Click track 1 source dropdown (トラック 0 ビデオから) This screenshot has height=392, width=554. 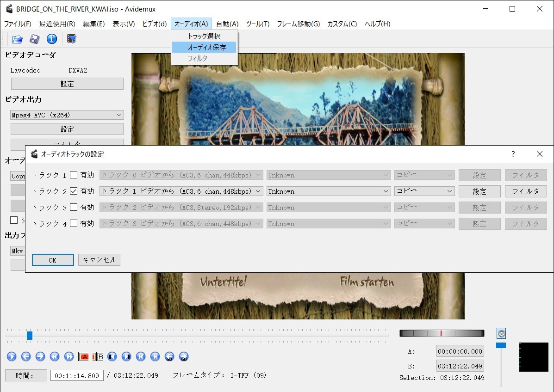pos(181,175)
